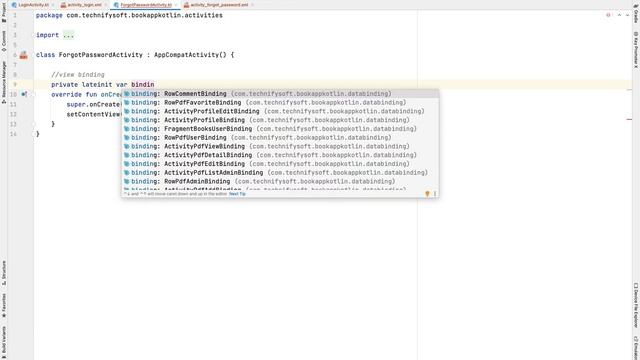Go to previous highlighted error arrow

point(619,15)
